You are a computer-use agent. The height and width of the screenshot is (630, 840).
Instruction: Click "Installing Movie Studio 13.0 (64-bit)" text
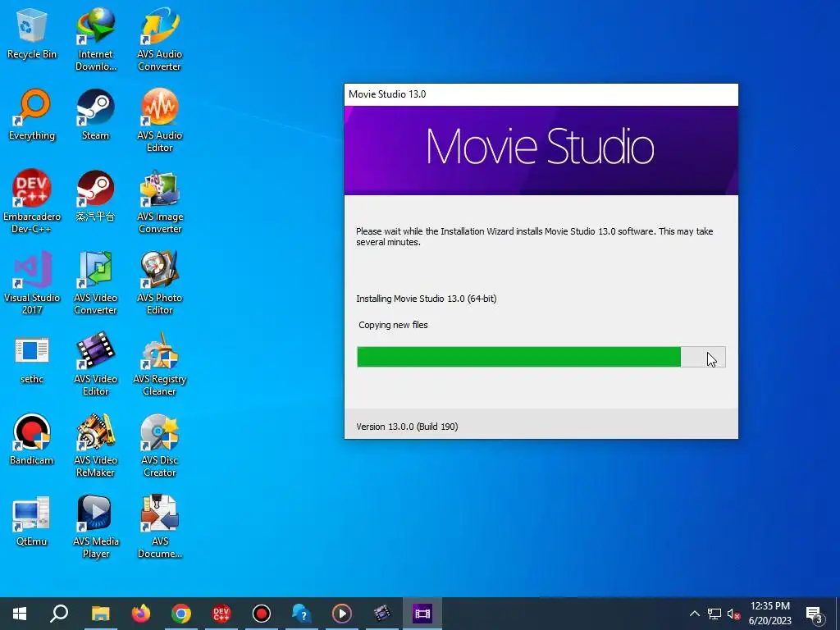point(427,299)
